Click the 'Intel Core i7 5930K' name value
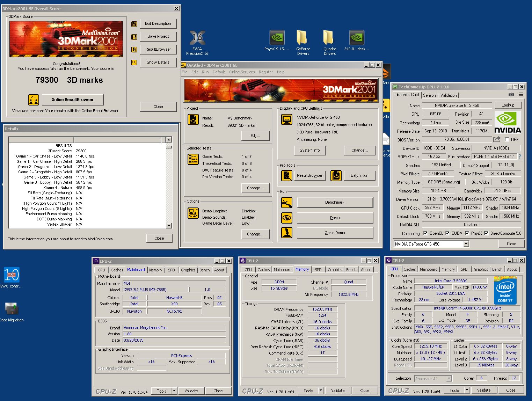The height and width of the screenshot is (401, 532). point(451,281)
